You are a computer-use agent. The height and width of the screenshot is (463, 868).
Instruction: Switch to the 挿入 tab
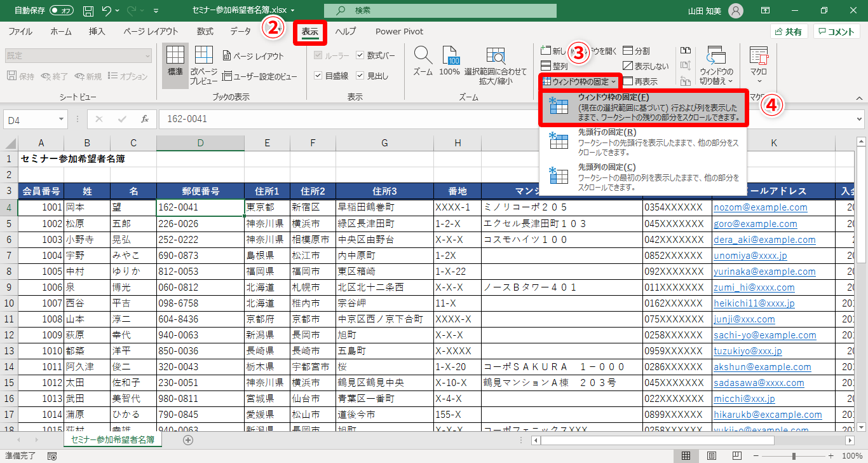point(97,31)
